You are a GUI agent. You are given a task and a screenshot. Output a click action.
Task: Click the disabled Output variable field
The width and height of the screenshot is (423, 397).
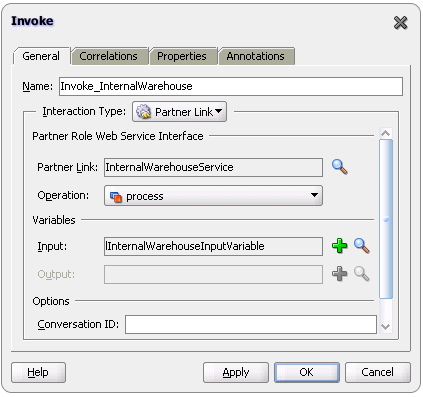213,274
